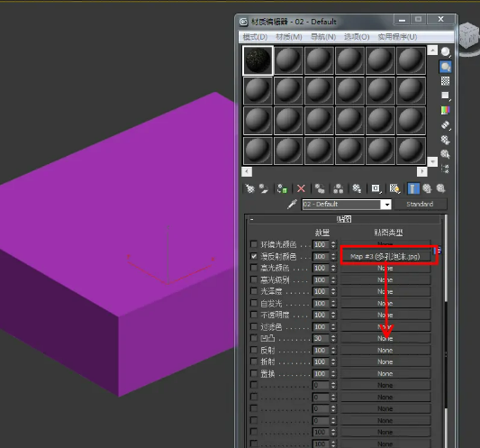Enable the 高光级别 map checkbox
Screen dimensions: 480x448
click(254, 279)
